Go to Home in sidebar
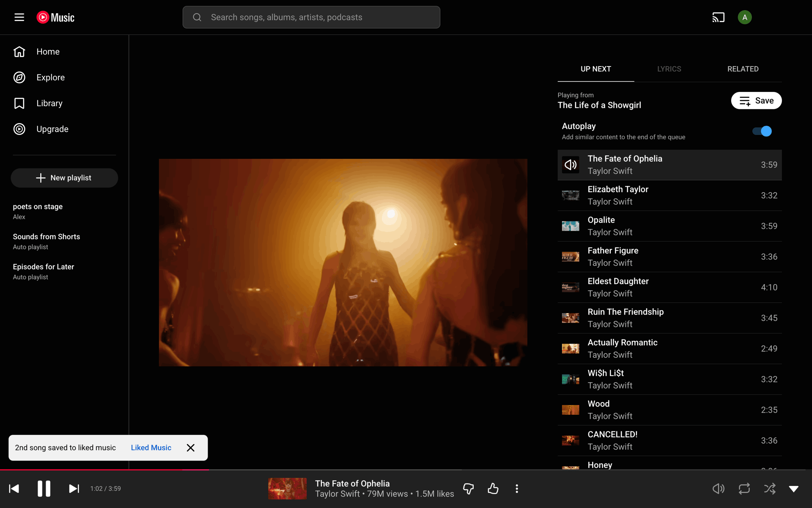The width and height of the screenshot is (812, 508). point(64,52)
